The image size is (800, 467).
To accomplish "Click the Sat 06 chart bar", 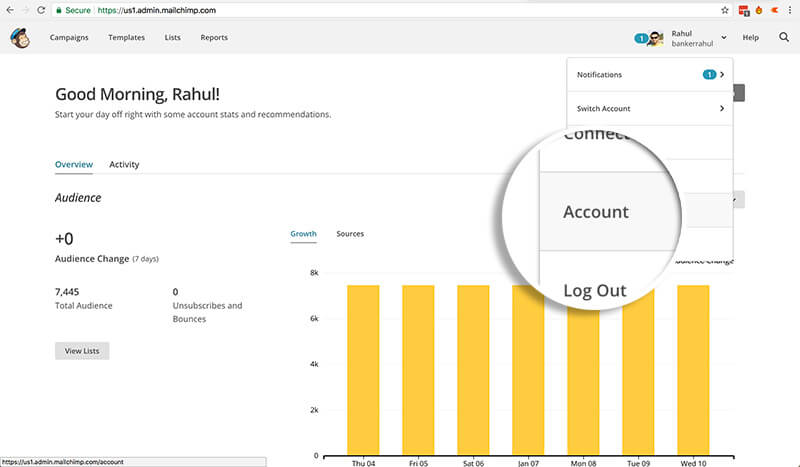I will point(473,370).
